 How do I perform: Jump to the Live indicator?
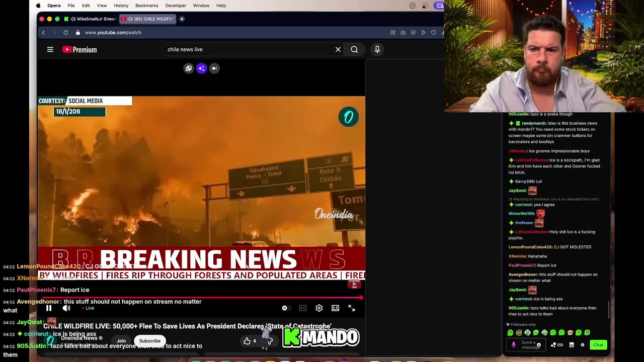87,308
